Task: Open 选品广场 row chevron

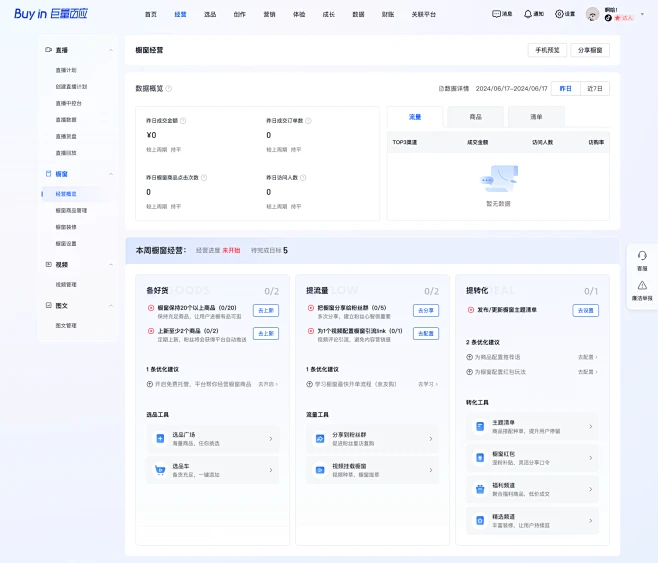Action: (x=271, y=438)
